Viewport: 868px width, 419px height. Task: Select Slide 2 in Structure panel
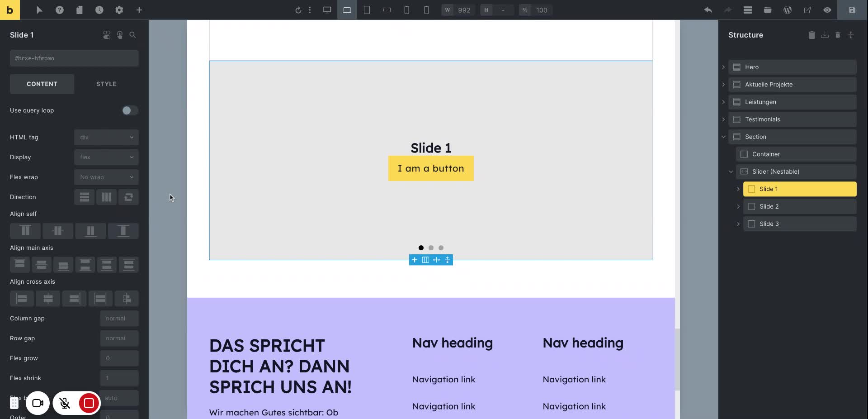(769, 206)
